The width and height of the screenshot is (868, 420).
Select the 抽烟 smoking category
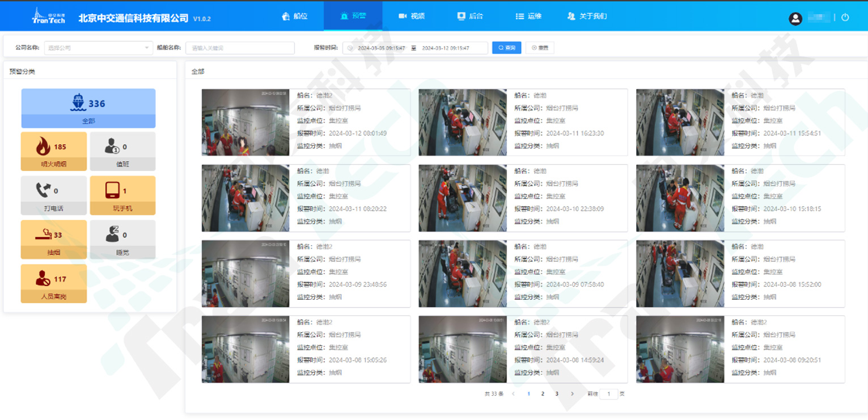tap(54, 240)
